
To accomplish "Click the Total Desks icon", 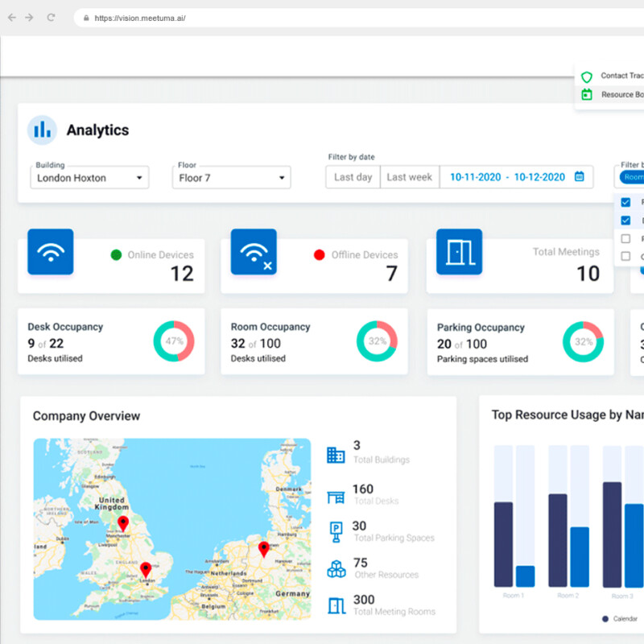I will 336,497.
